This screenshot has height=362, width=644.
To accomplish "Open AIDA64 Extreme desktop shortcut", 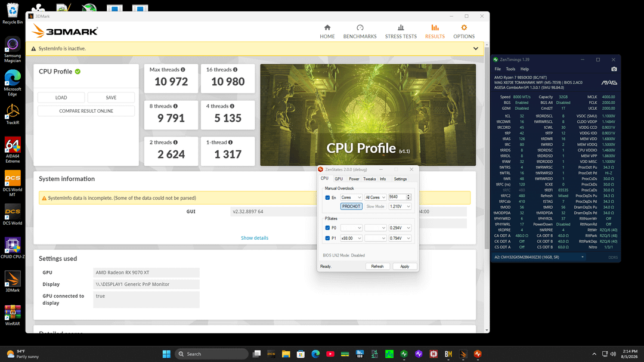I will [x=13, y=150].
